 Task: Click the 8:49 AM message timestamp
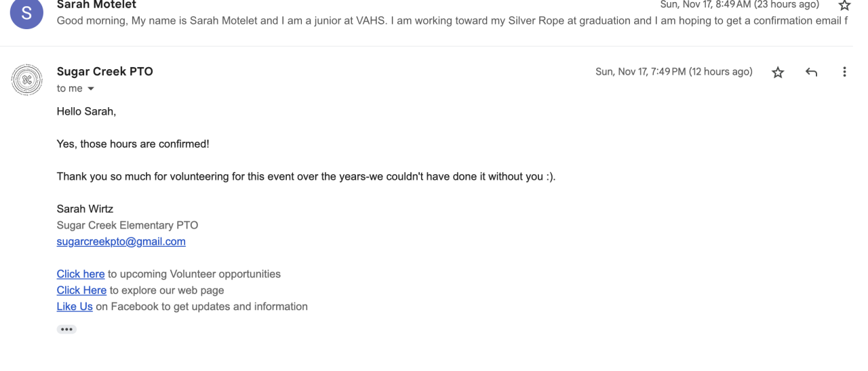tap(739, 5)
